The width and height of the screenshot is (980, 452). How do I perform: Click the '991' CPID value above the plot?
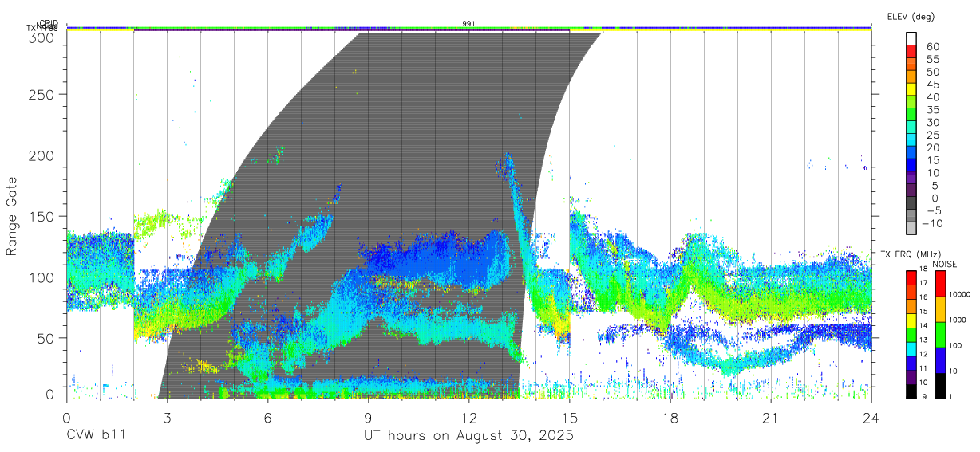click(x=469, y=24)
